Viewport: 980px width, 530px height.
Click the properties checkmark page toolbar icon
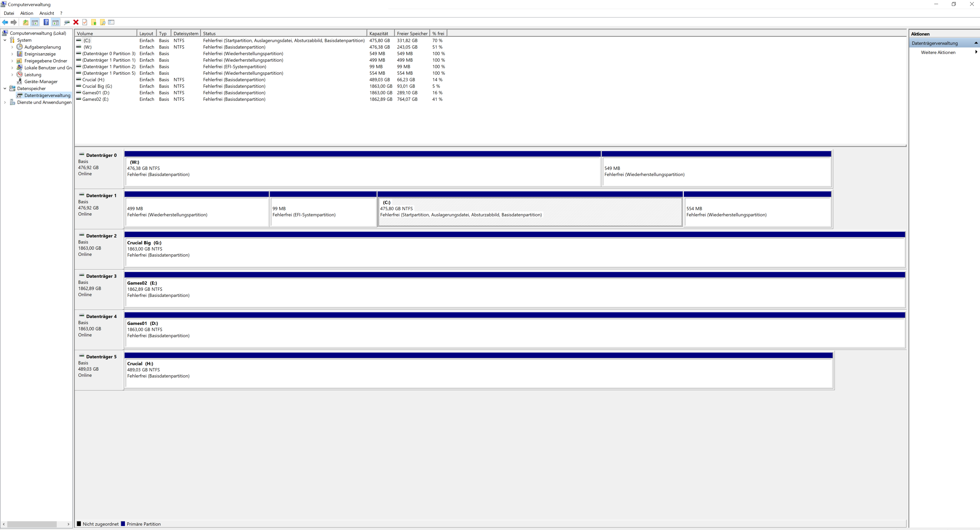(x=85, y=23)
